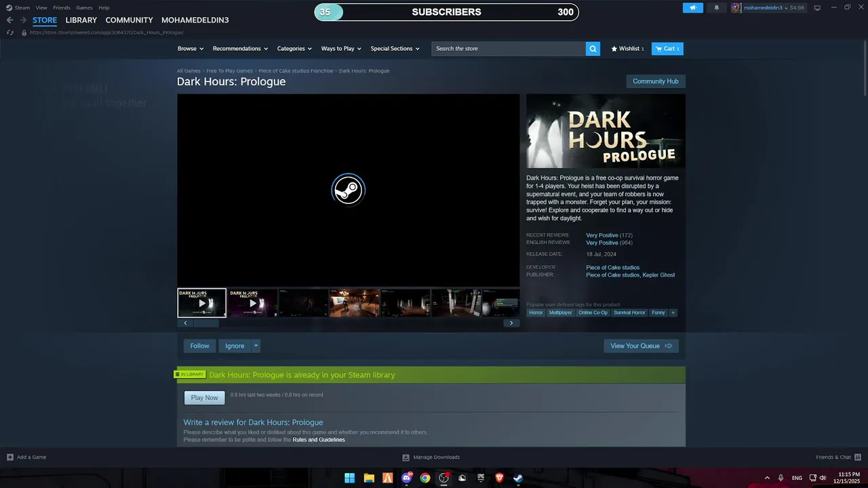Expand the Browse store menu
Image resolution: width=868 pixels, height=488 pixels.
(191, 49)
